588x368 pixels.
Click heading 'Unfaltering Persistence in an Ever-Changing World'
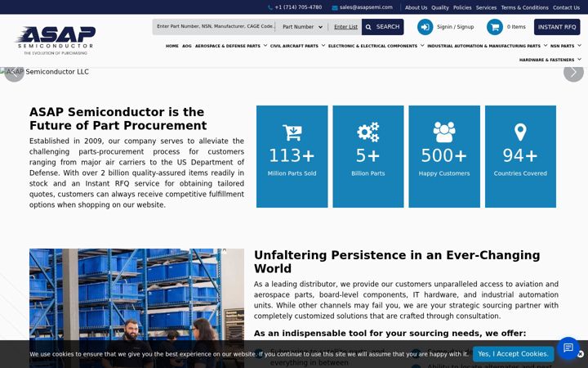tap(397, 262)
